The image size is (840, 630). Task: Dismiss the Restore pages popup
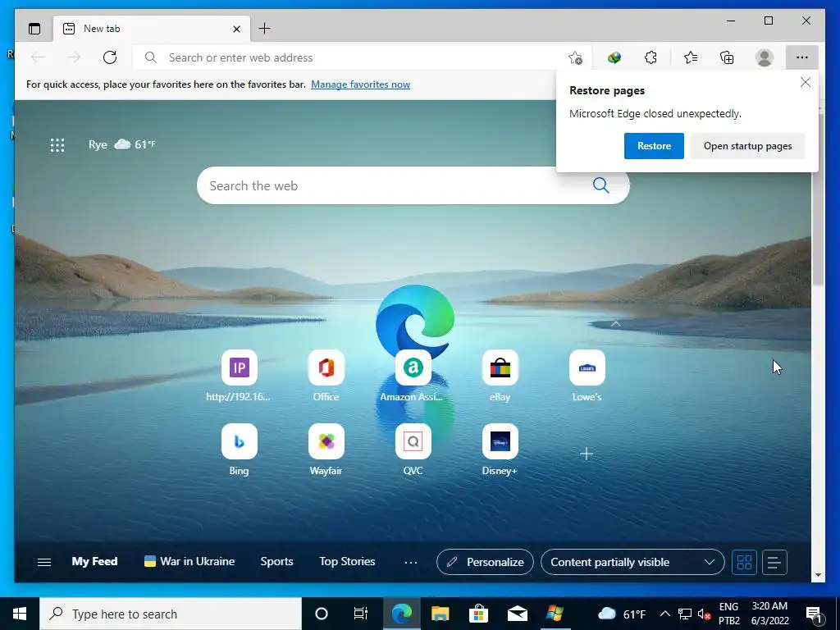806,82
